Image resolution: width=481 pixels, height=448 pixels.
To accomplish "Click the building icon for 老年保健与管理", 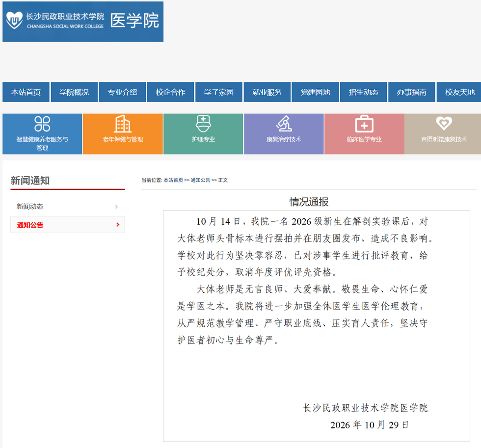I will coord(123,124).
